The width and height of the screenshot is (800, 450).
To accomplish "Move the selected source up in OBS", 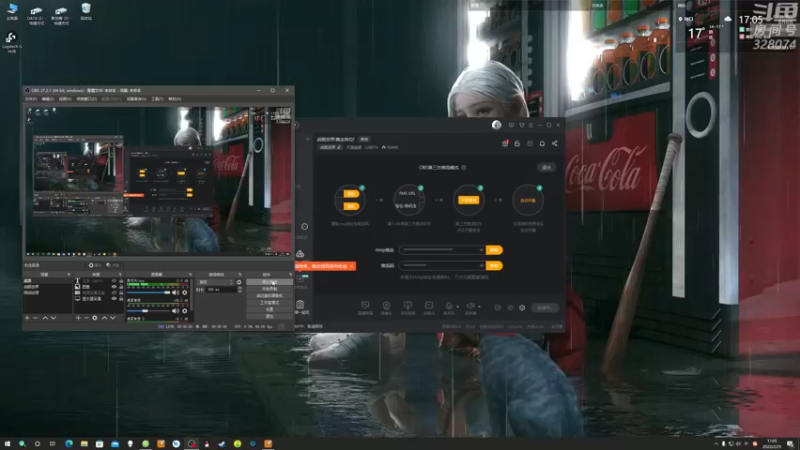I will (x=105, y=318).
